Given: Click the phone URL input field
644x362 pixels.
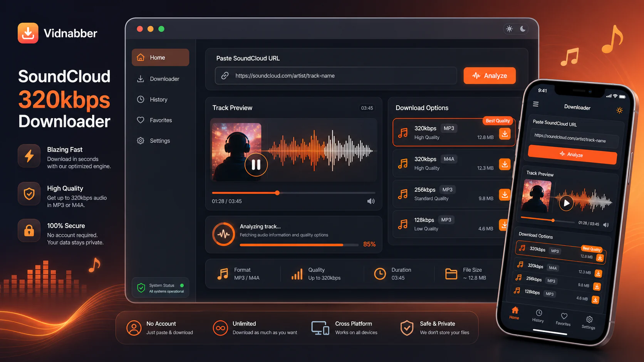Looking at the screenshot, I should click(x=575, y=138).
